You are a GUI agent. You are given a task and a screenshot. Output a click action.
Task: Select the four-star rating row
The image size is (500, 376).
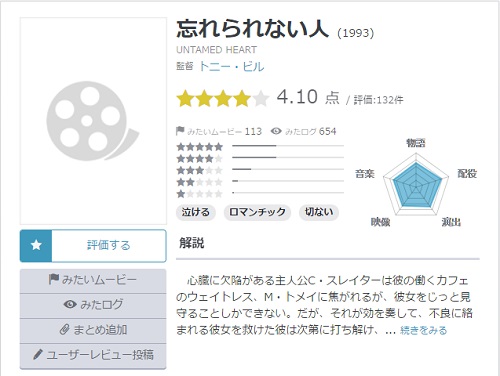click(260, 158)
